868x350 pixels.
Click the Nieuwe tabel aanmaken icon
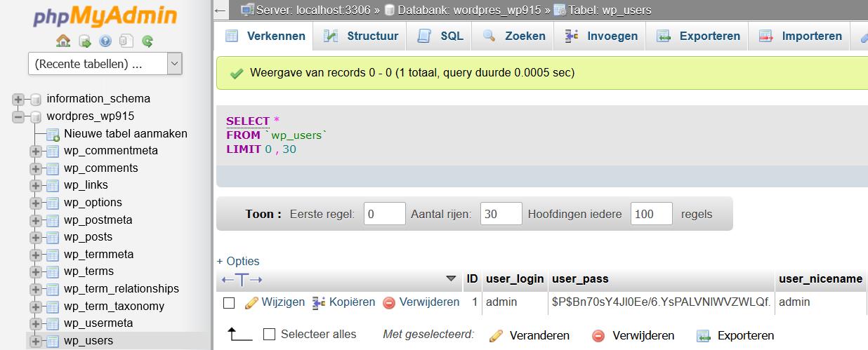[x=53, y=134]
